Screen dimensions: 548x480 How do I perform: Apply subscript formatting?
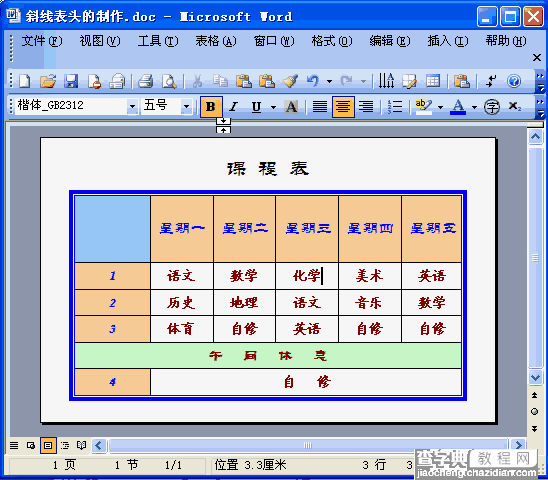(x=515, y=107)
